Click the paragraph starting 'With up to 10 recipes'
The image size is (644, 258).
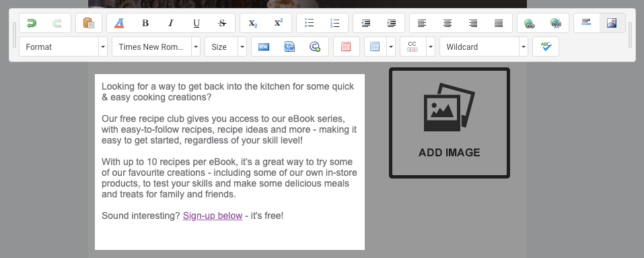229,178
